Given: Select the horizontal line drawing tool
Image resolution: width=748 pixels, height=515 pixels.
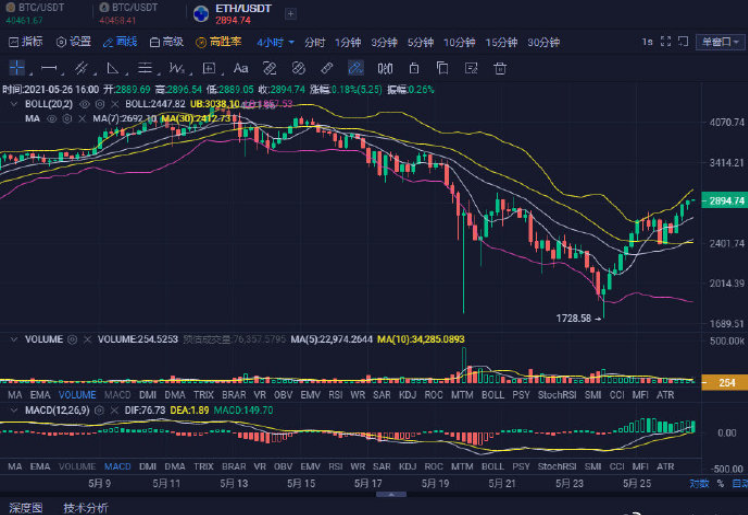Looking at the screenshot, I should tap(49, 68).
